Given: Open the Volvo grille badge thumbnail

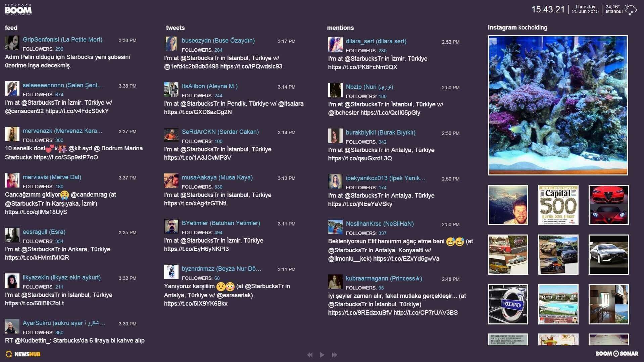Looking at the screenshot, I should click(508, 304).
